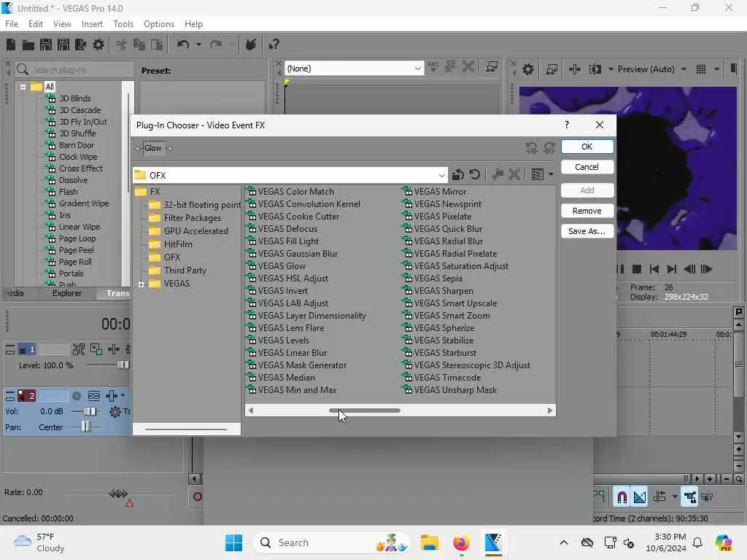Toggle the snapping magnet icon
Viewport: 747px width, 560px height.
(x=622, y=497)
